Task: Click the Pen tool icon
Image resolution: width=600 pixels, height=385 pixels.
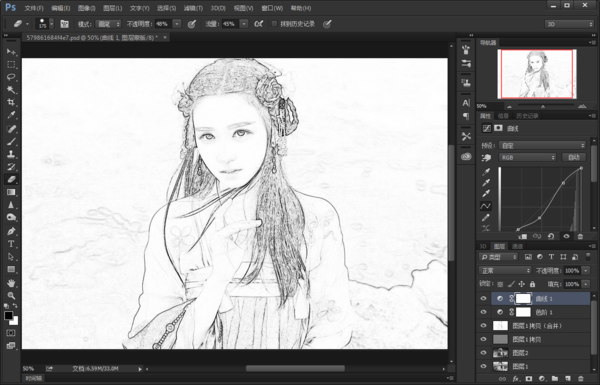Action: pyautogui.click(x=11, y=231)
